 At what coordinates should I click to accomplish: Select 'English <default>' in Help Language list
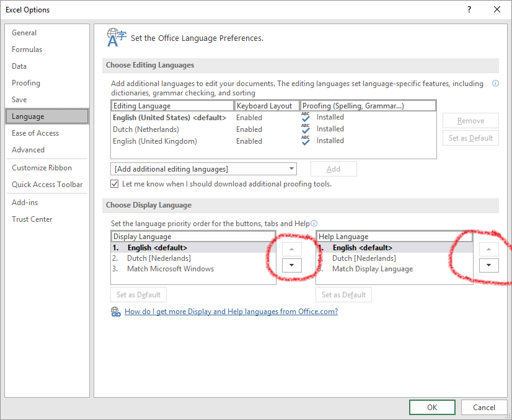pyautogui.click(x=394, y=248)
